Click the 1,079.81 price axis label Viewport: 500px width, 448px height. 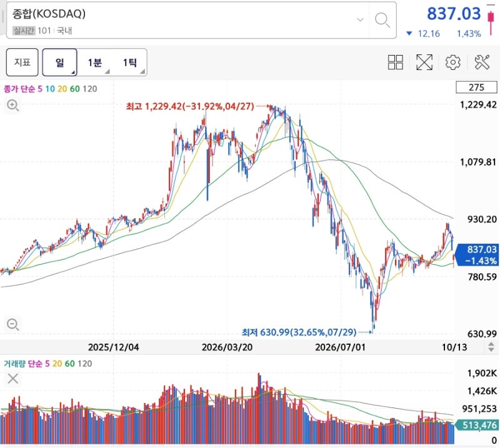(478, 162)
